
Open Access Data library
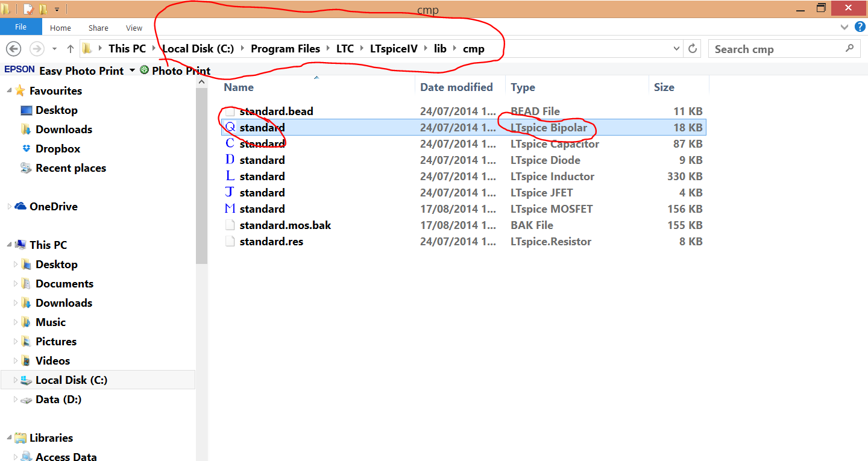click(66, 456)
